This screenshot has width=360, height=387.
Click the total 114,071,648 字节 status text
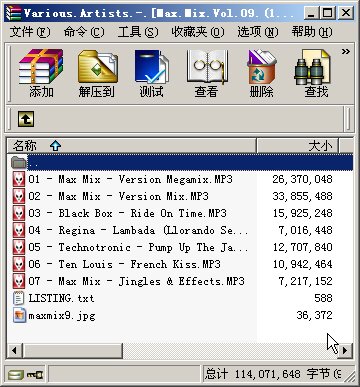click(x=273, y=374)
